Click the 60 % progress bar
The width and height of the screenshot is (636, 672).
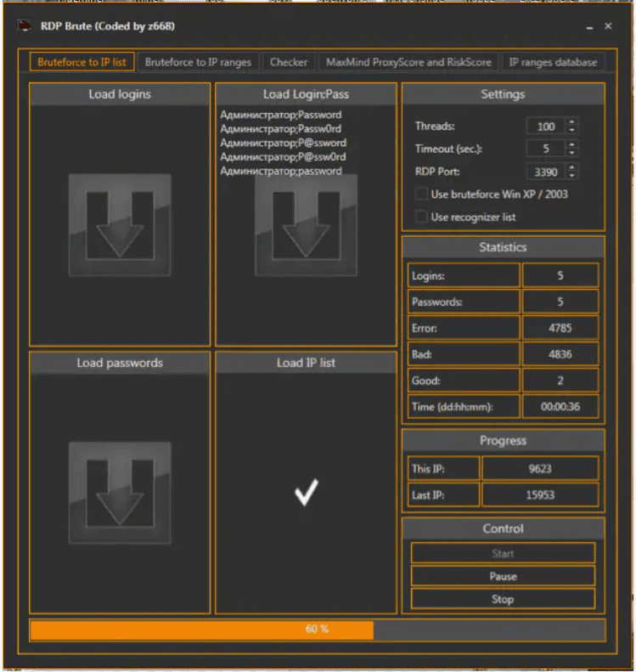coord(318,630)
